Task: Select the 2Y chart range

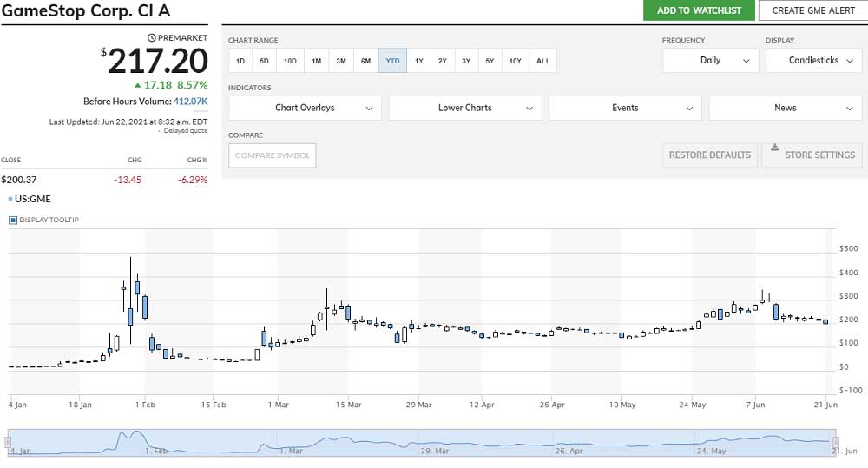Action: 443,61
